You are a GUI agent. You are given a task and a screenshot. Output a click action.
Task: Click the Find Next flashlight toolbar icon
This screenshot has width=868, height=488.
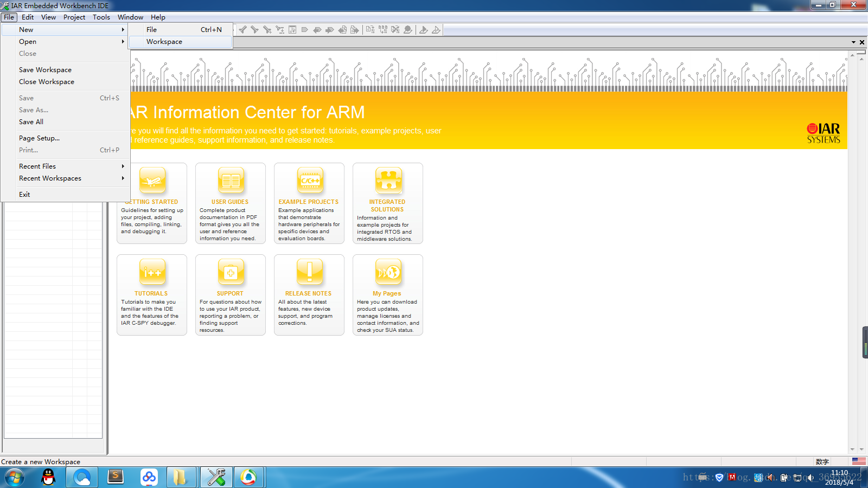click(255, 29)
